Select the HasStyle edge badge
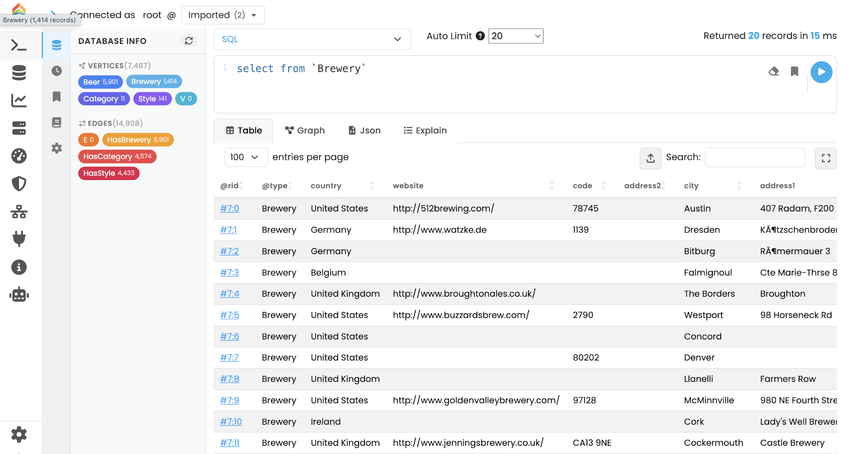868x454 pixels. pos(108,173)
